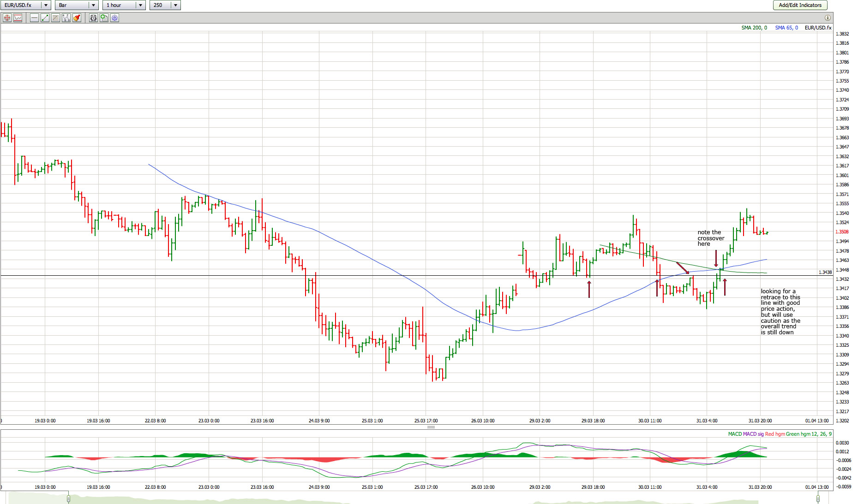Grab the left handle of range slider
858x504 pixels.
(68, 498)
